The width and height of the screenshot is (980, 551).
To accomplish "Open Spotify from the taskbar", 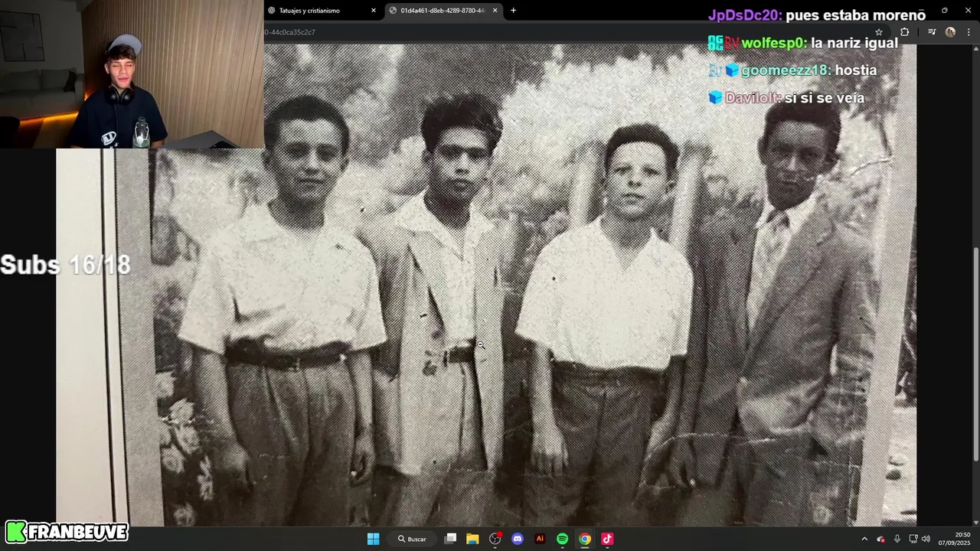I will point(562,539).
